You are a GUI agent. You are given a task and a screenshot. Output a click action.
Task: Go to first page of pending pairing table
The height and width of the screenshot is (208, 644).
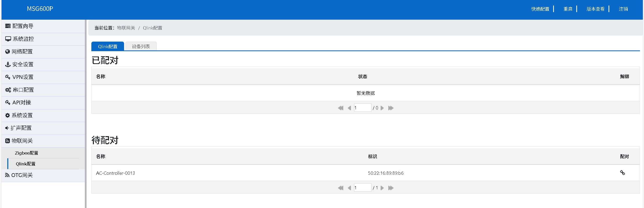[340, 188]
